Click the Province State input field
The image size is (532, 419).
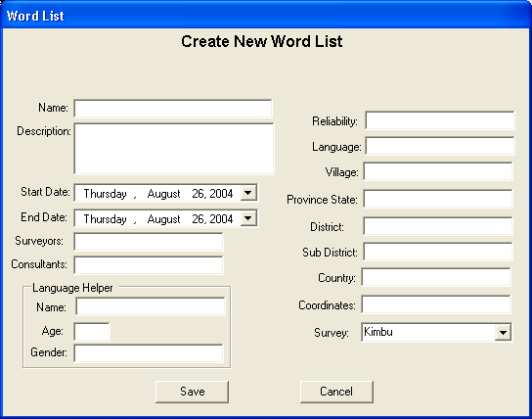coord(438,199)
